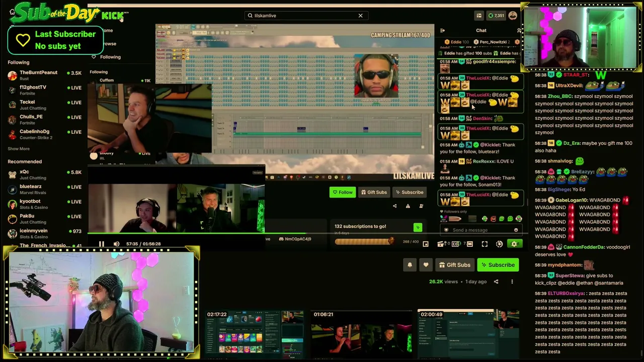Open the playback speed icon
This screenshot has width=644, height=362.
tap(499, 244)
